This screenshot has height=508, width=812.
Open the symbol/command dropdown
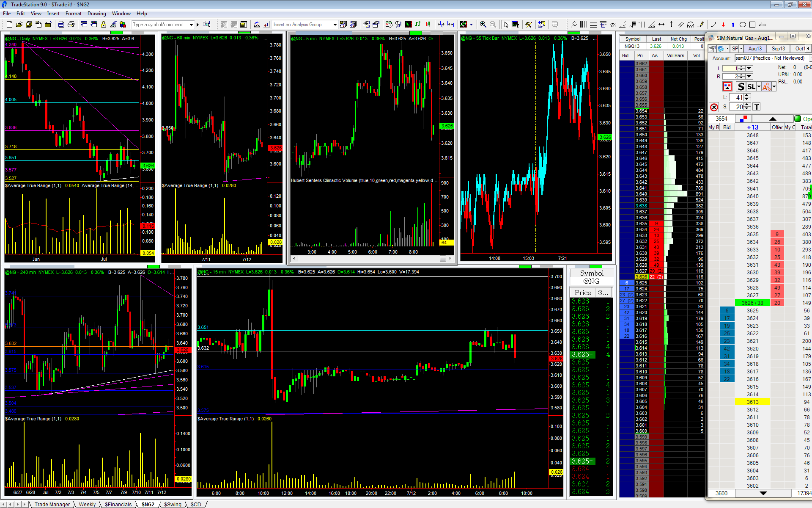[x=191, y=25]
